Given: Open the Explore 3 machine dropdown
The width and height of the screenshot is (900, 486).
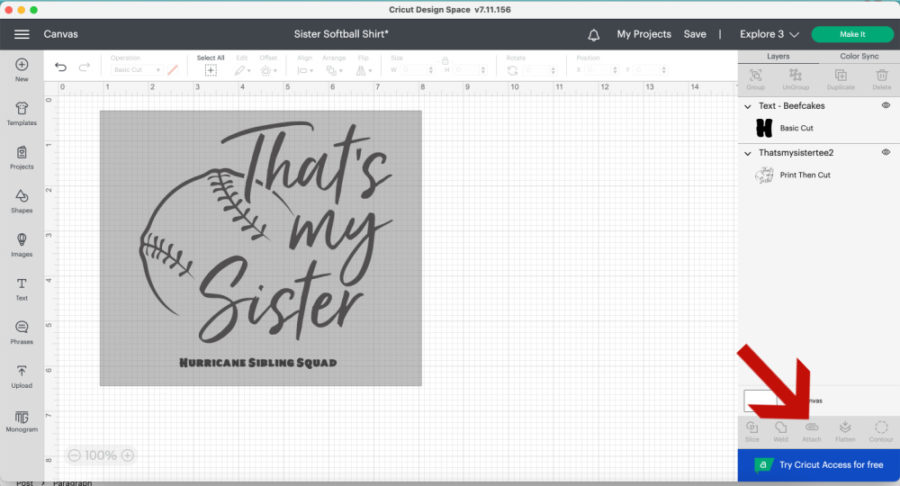Looking at the screenshot, I should coord(768,34).
